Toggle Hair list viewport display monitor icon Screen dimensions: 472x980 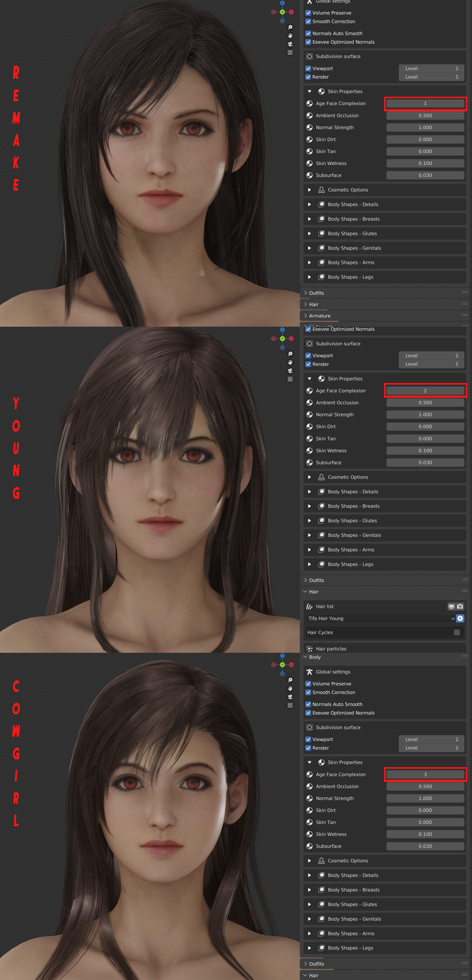click(451, 606)
